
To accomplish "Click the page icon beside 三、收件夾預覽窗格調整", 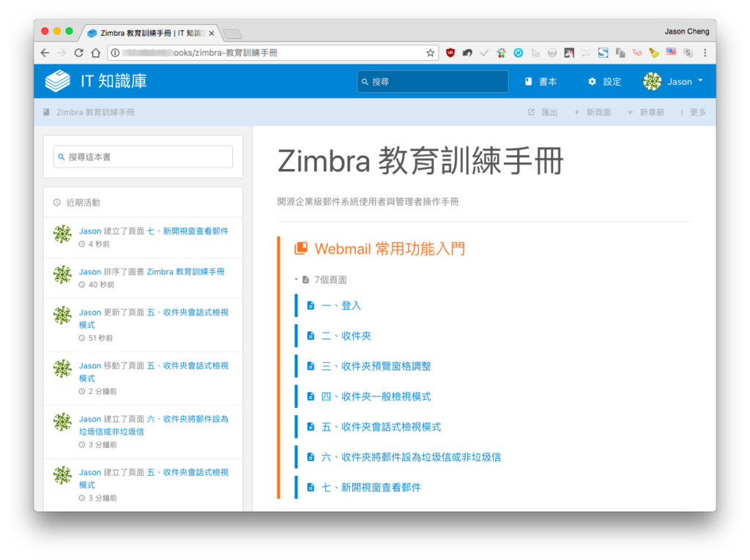I will 311,366.
